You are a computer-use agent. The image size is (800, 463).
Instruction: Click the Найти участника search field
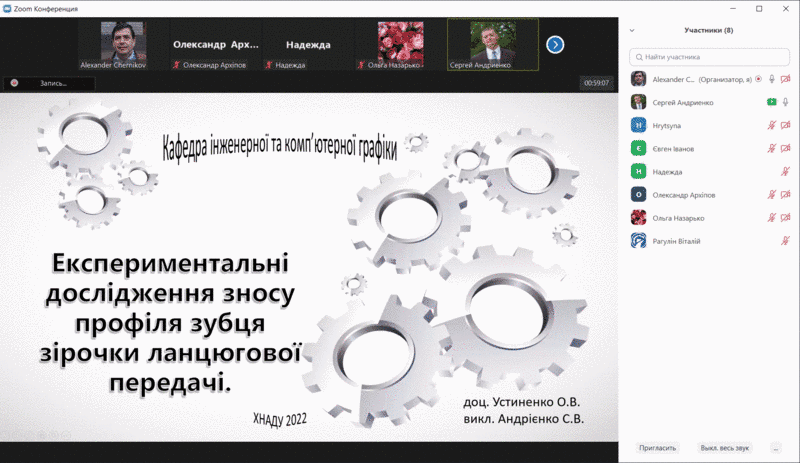tap(710, 57)
